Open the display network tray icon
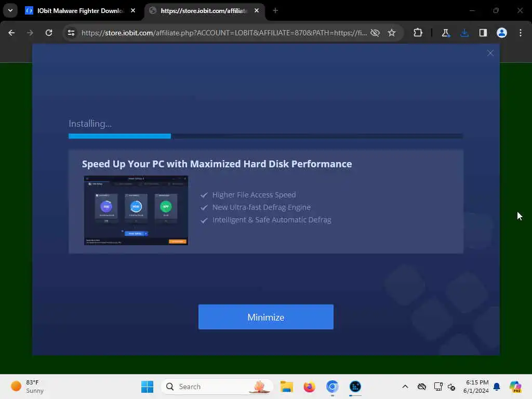Viewport: 532px width, 399px height. click(438, 387)
